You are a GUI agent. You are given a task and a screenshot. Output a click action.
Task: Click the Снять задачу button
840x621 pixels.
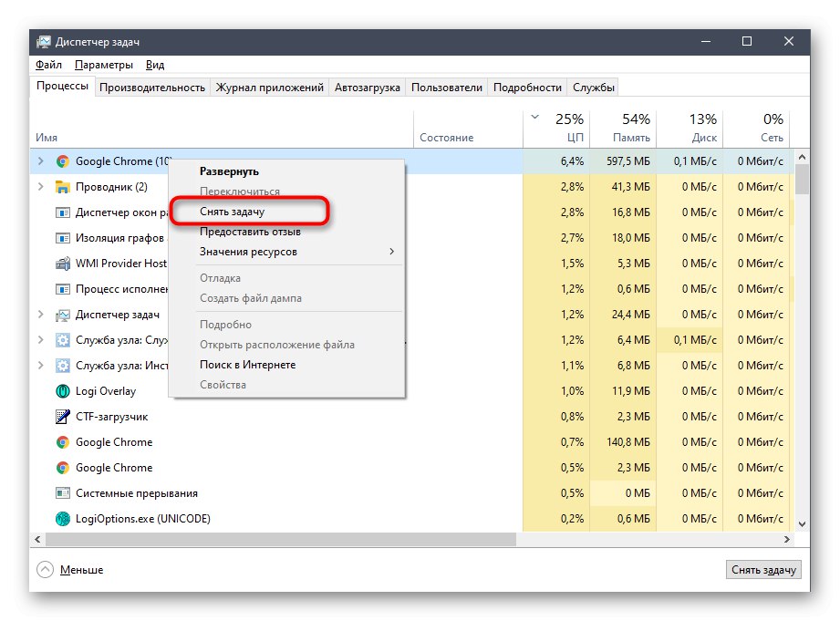pyautogui.click(x=762, y=569)
